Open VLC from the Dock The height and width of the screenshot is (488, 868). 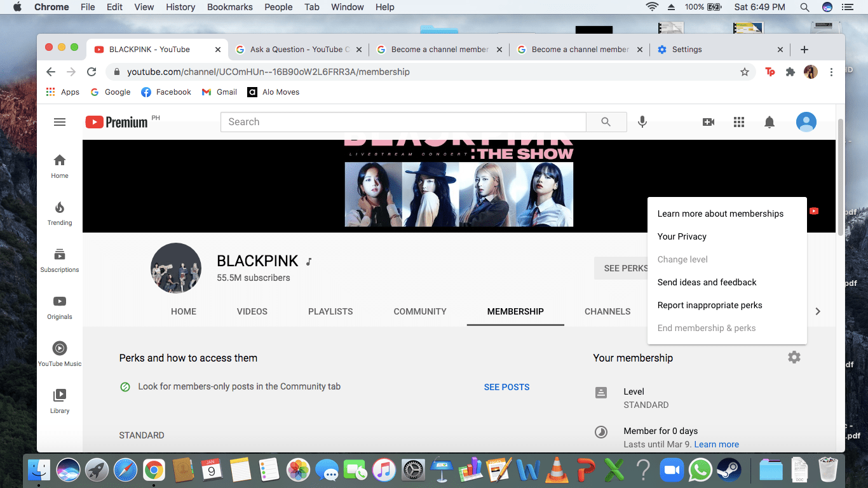tap(557, 471)
